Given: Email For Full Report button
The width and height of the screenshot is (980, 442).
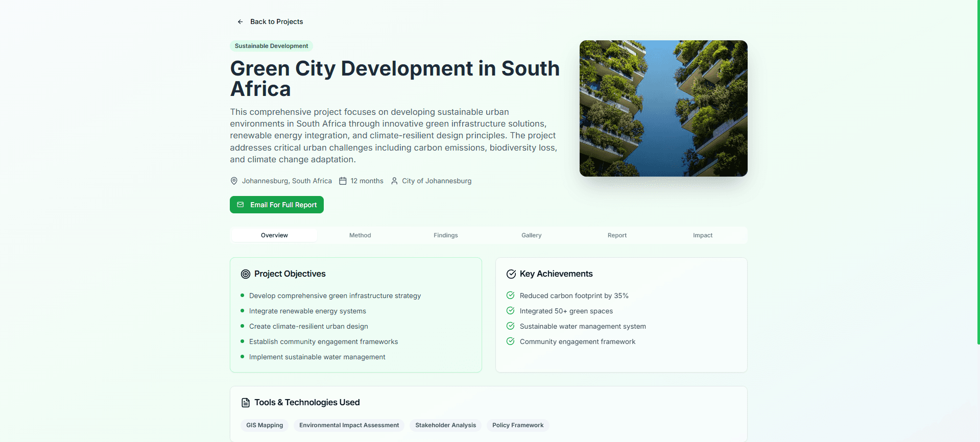Looking at the screenshot, I should coord(277,205).
